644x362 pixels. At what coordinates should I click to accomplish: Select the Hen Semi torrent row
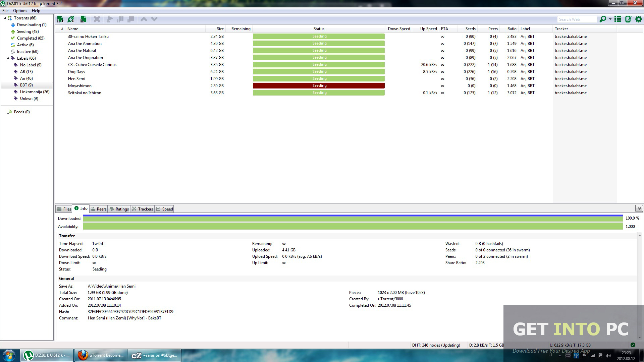point(335,79)
